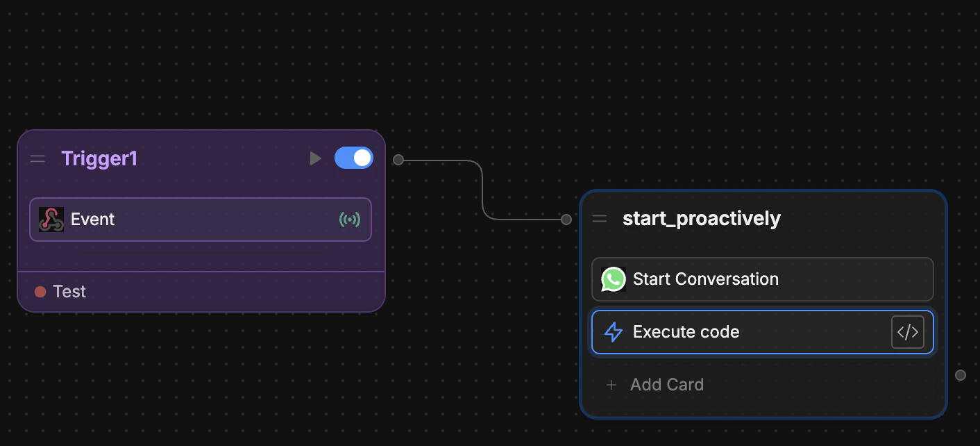This screenshot has width=980, height=446.
Task: Click the drag handle icon on start_proactively
Action: pyautogui.click(x=599, y=218)
